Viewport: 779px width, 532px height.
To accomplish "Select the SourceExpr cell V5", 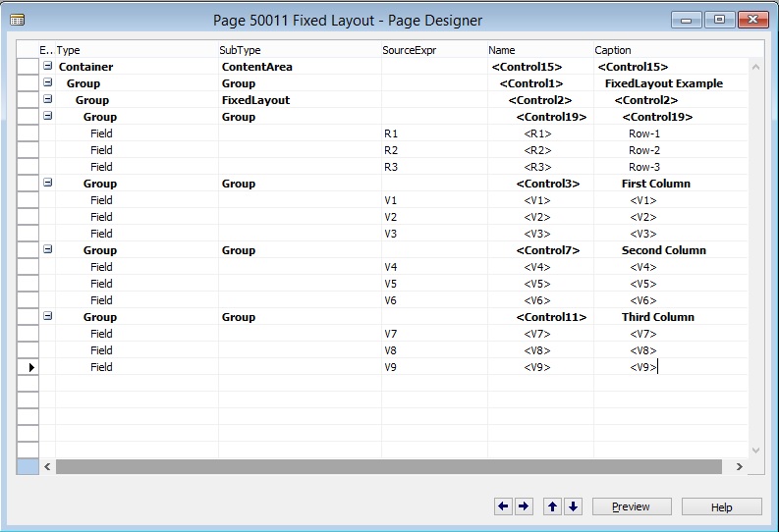I will (x=434, y=284).
